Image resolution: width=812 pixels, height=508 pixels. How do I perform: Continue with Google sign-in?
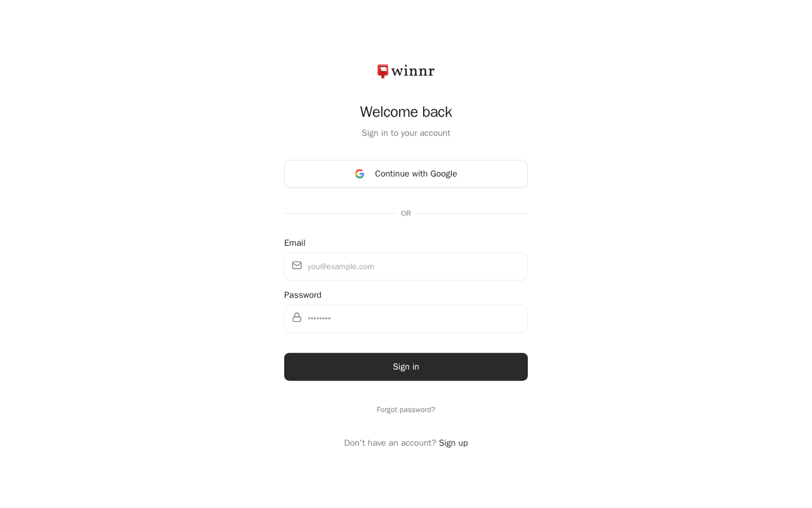point(406,174)
